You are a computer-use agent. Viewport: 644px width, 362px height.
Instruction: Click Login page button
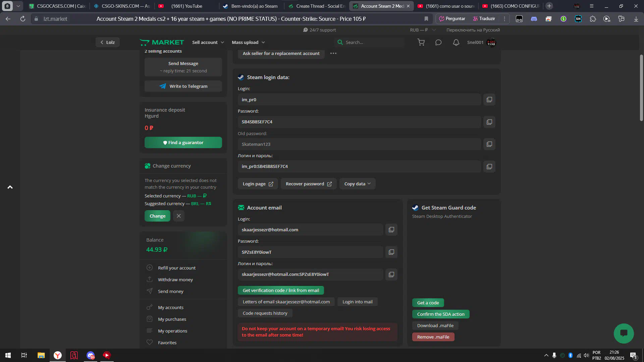pos(258,184)
